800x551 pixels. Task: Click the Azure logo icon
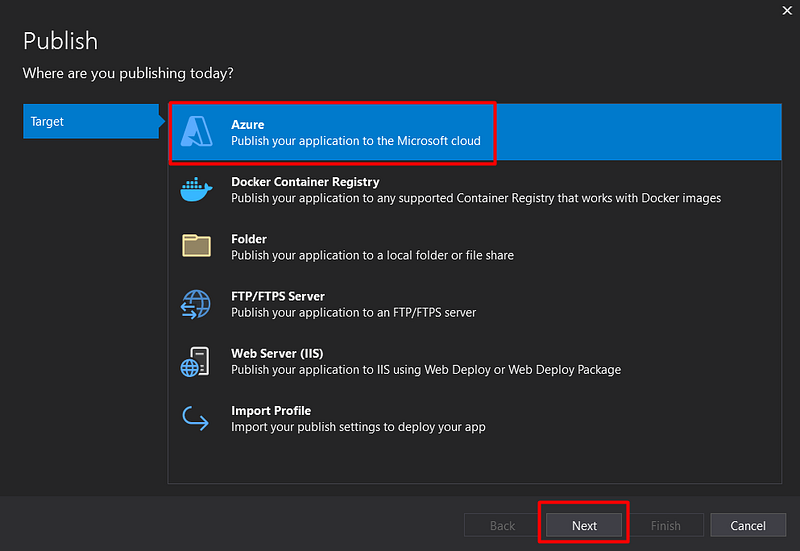(x=196, y=131)
